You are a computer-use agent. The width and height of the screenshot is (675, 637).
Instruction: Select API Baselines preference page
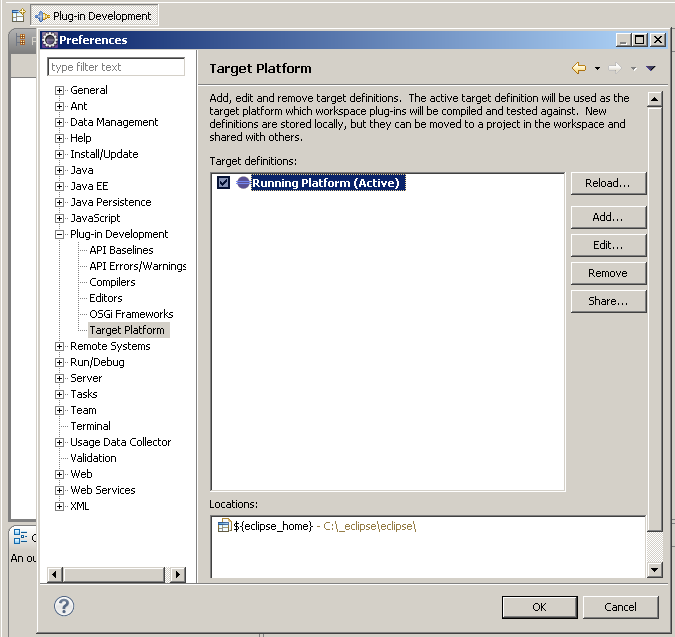pos(121,250)
